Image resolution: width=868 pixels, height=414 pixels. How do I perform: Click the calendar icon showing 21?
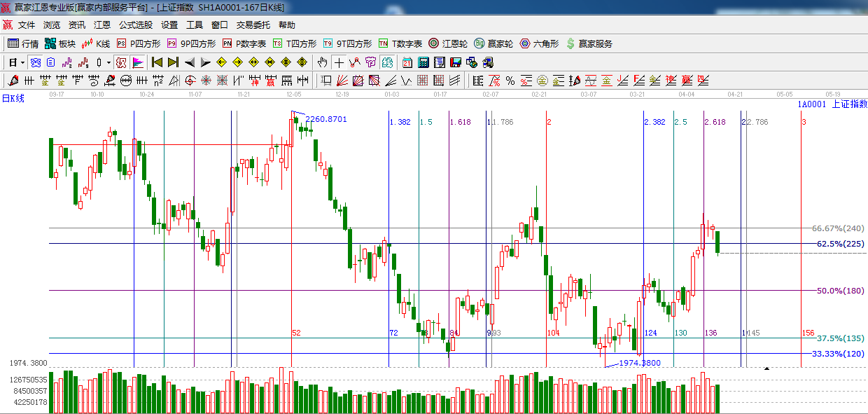coord(407,62)
